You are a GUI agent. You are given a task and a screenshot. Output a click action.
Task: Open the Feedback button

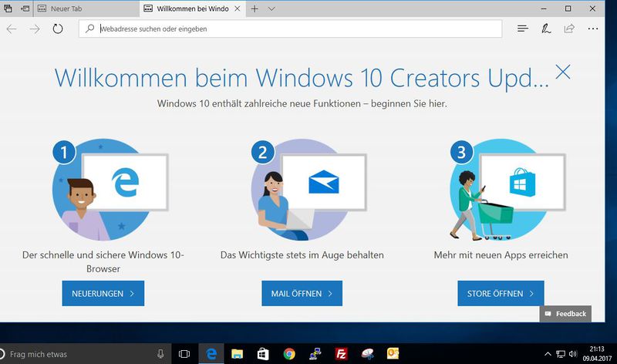tap(565, 314)
